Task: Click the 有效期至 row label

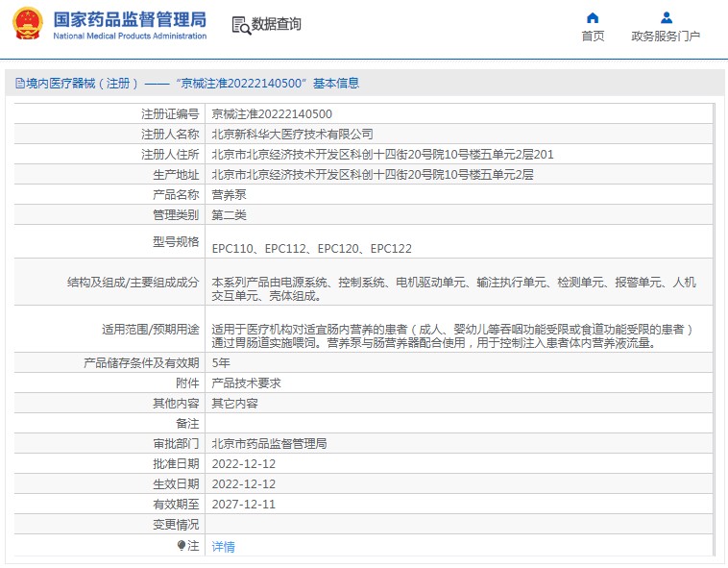Action: click(176, 505)
